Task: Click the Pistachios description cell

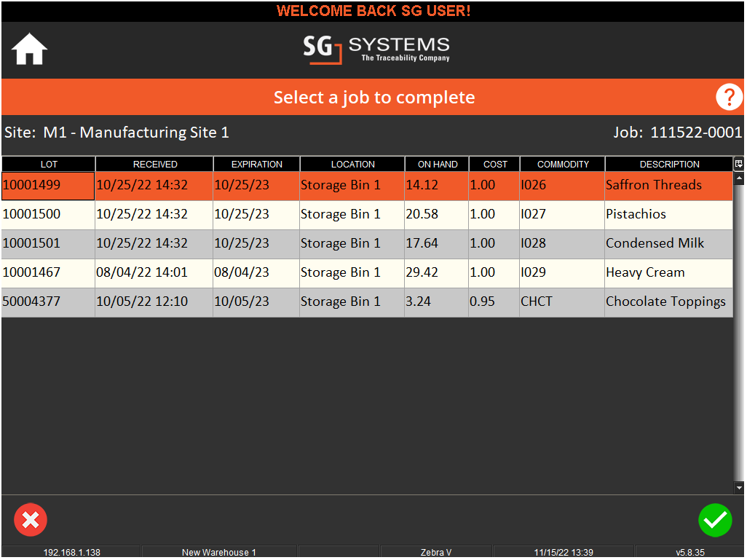Action: pyautogui.click(x=669, y=215)
